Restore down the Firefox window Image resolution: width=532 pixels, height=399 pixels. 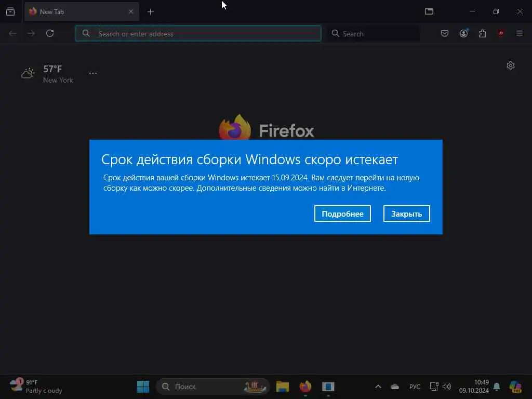pos(496,11)
